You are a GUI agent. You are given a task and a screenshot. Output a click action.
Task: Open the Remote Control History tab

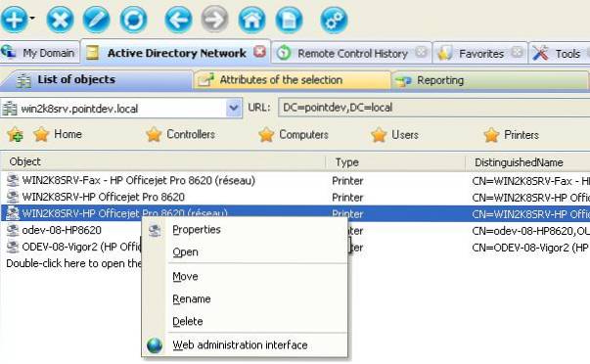click(352, 54)
